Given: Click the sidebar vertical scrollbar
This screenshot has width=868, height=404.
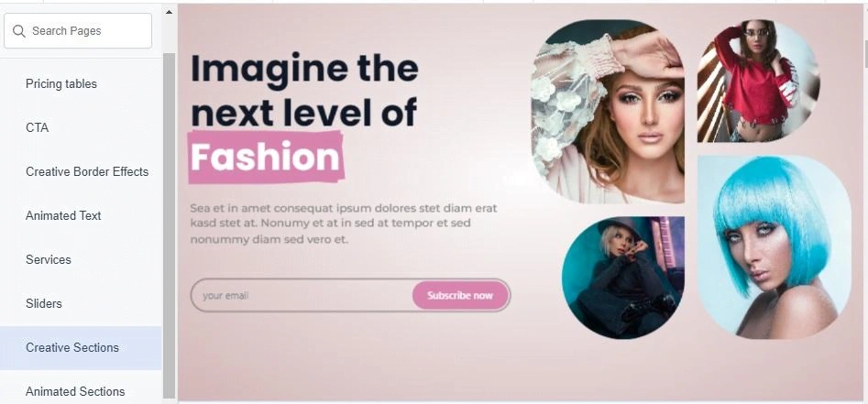Looking at the screenshot, I should pos(169,225).
